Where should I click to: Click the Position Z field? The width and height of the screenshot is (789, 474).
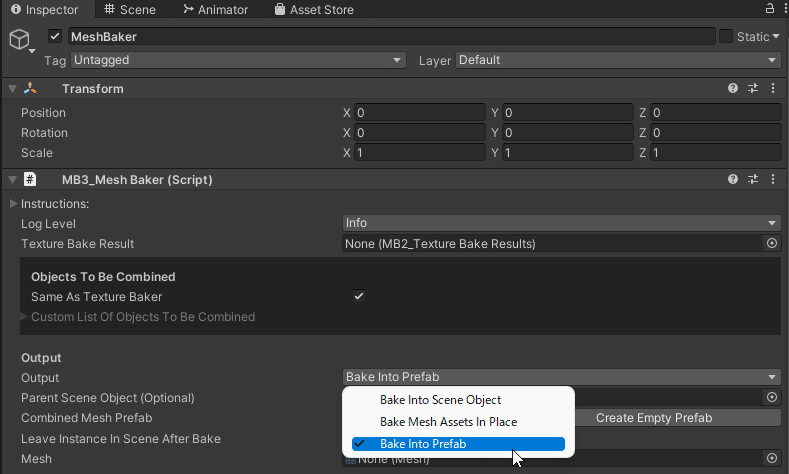click(716, 113)
